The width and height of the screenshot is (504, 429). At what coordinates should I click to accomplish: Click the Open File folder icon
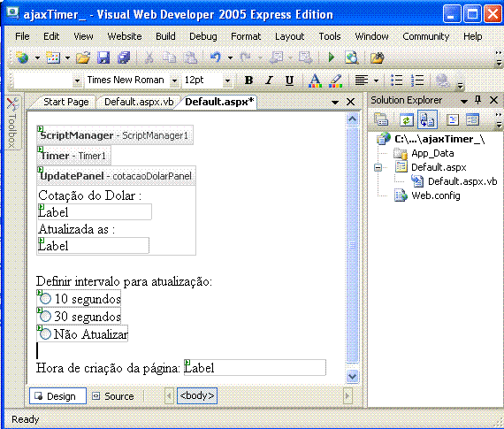[x=83, y=58]
